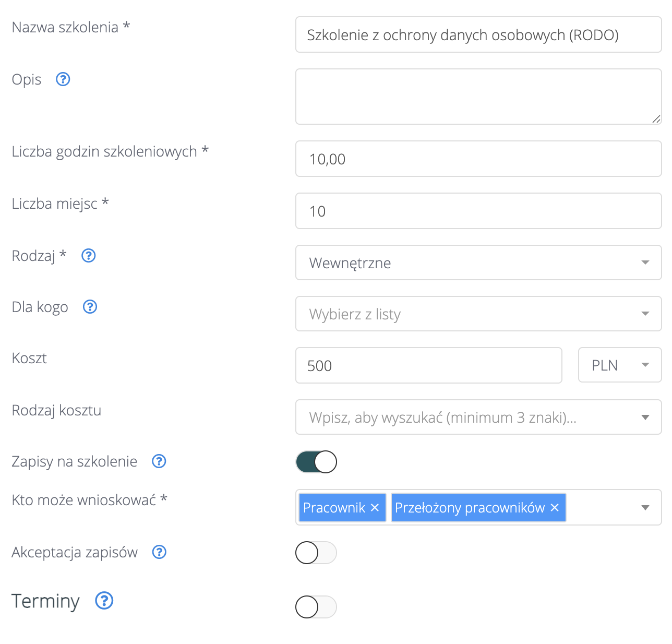The image size is (672, 644).
Task: Remove the Przełożony pracowników tag
Action: pyautogui.click(x=555, y=508)
